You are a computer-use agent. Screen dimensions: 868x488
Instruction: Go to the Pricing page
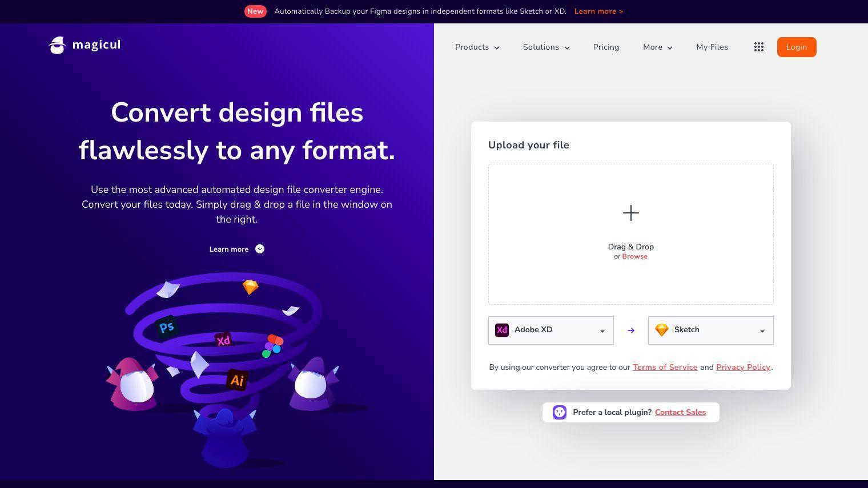click(x=606, y=47)
